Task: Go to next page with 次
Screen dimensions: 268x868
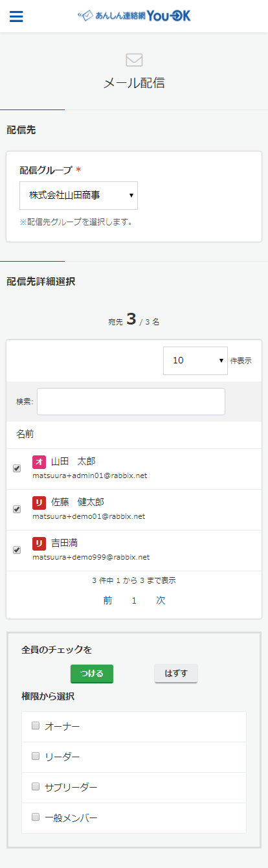Action: click(161, 600)
